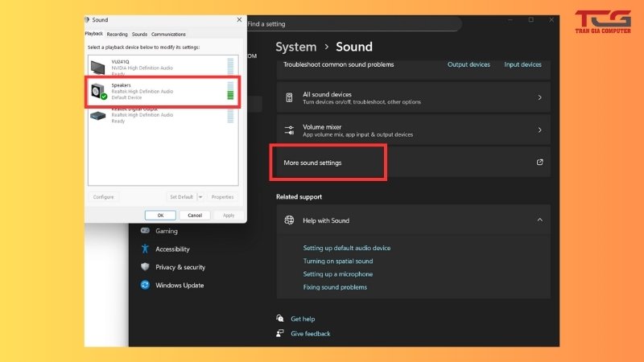Open the Communications tab
This screenshot has width=644, height=362.
[168, 35]
